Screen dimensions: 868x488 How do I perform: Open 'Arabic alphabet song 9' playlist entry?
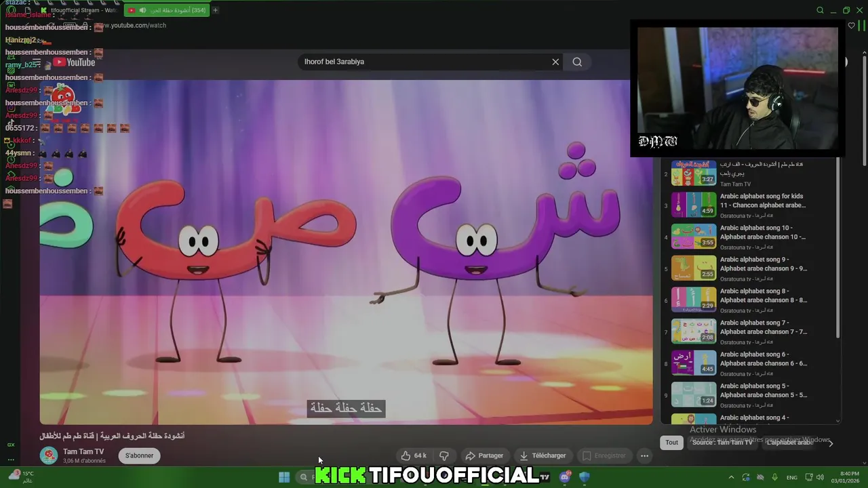[x=749, y=268]
